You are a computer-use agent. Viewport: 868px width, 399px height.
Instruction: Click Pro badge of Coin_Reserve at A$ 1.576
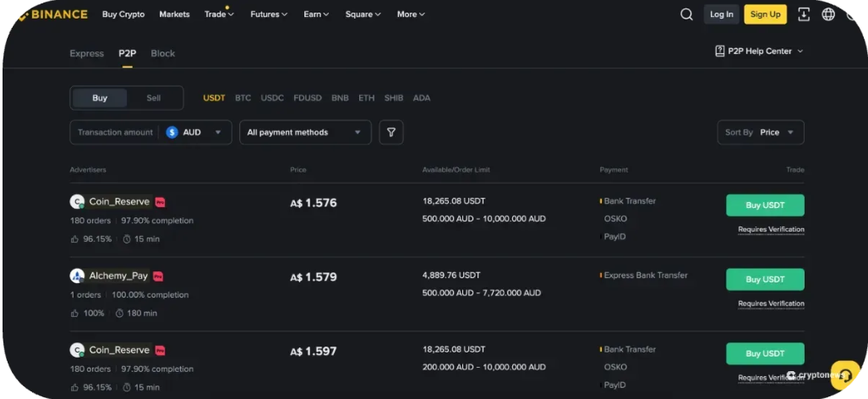[x=160, y=202]
